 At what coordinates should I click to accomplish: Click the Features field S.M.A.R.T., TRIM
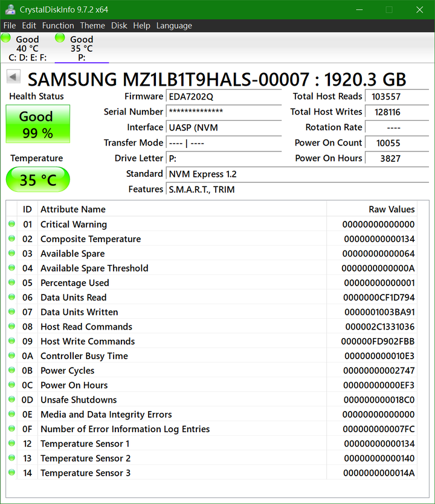(298, 190)
